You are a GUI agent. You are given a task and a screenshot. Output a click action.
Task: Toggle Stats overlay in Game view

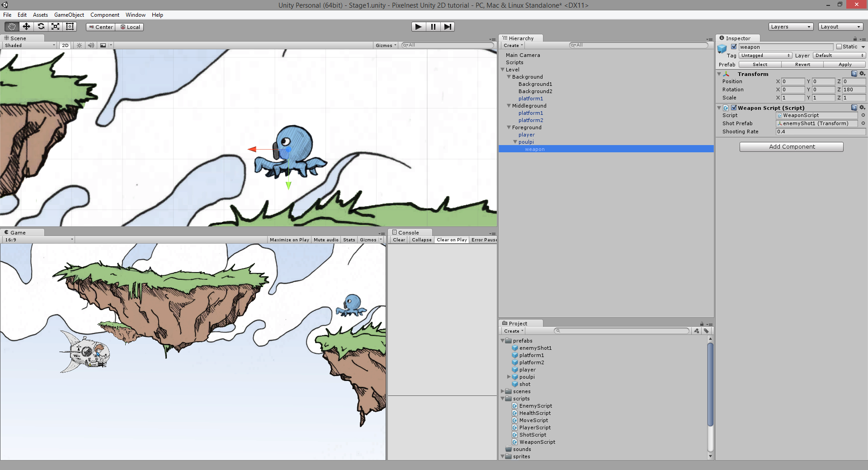click(x=349, y=240)
